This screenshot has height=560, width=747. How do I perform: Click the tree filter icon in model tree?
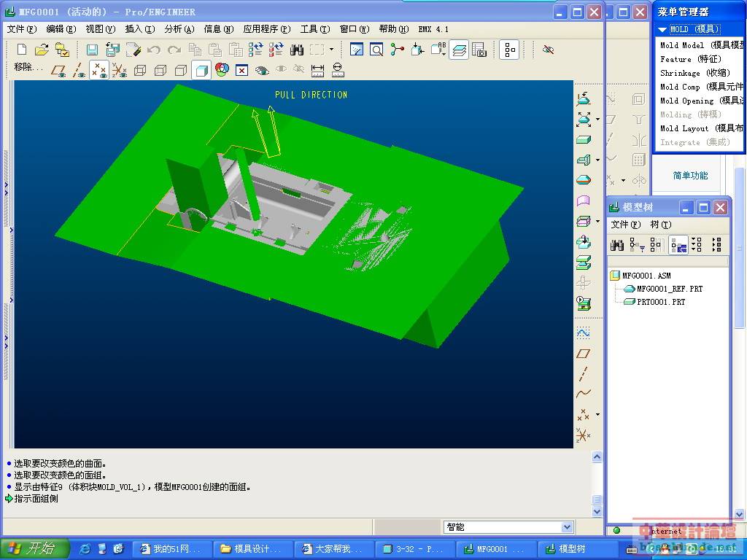tap(637, 245)
